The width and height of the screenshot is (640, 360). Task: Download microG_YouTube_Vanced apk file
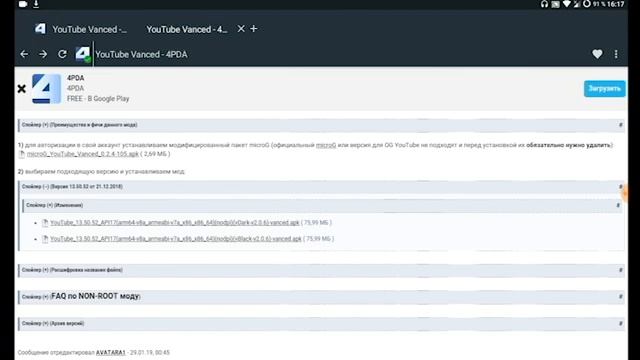(x=83, y=154)
